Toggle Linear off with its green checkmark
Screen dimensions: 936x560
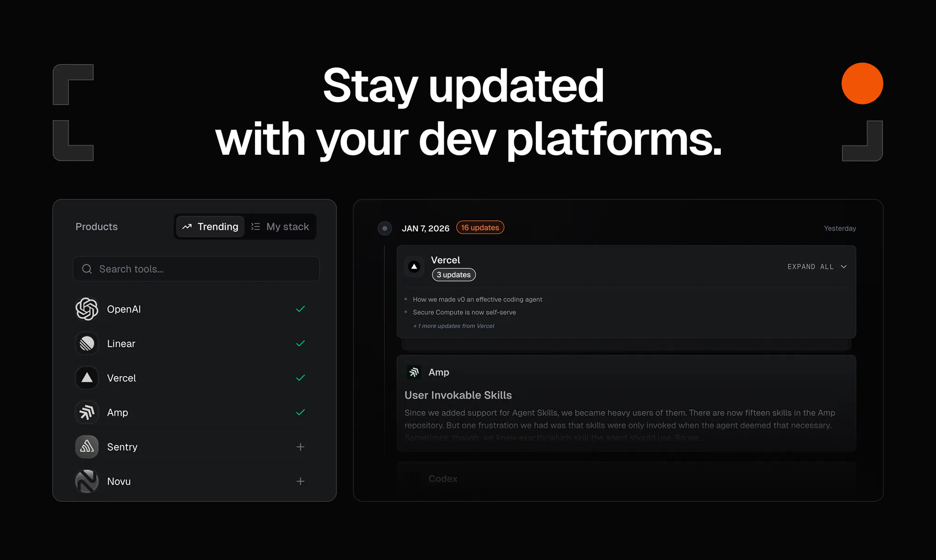(x=300, y=343)
